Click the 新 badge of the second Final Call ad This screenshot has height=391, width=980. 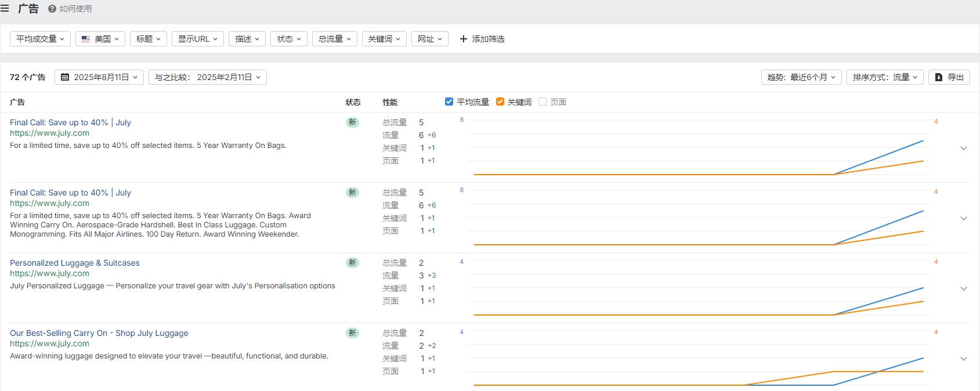coord(352,193)
